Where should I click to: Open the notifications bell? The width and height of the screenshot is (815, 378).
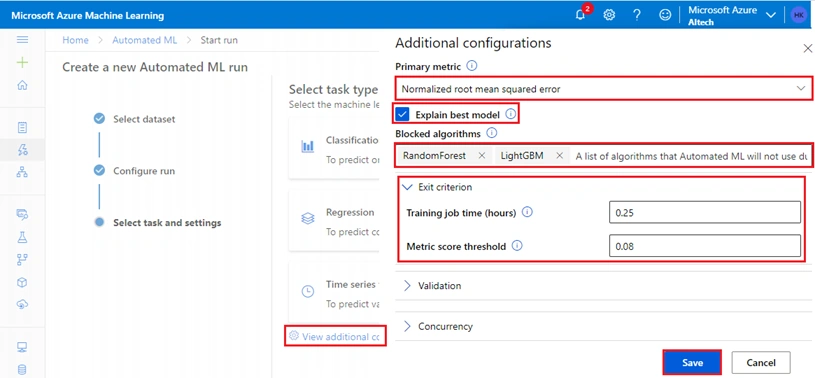pyautogui.click(x=580, y=16)
